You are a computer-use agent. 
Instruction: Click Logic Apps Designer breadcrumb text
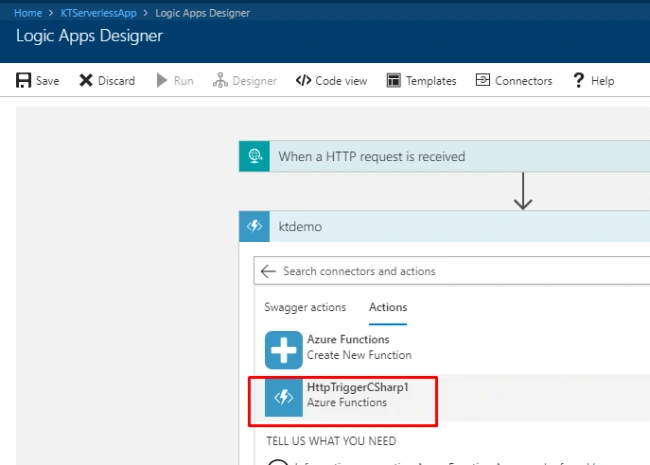[x=203, y=13]
